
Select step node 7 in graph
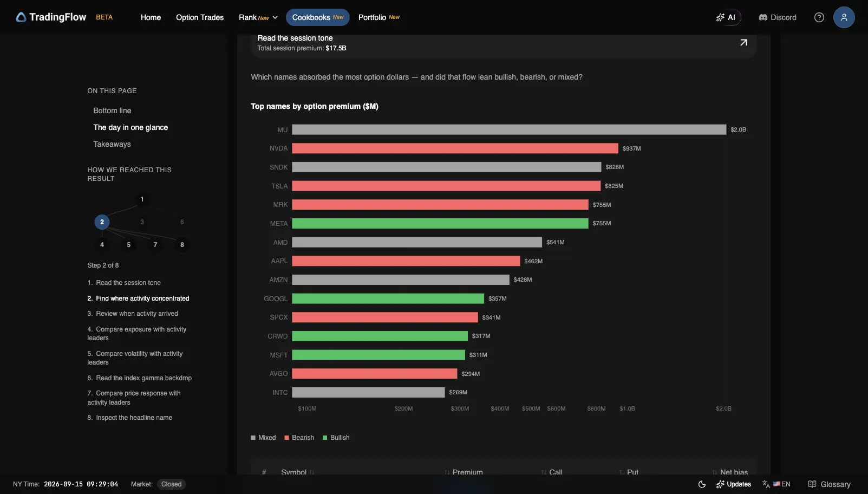(x=155, y=245)
